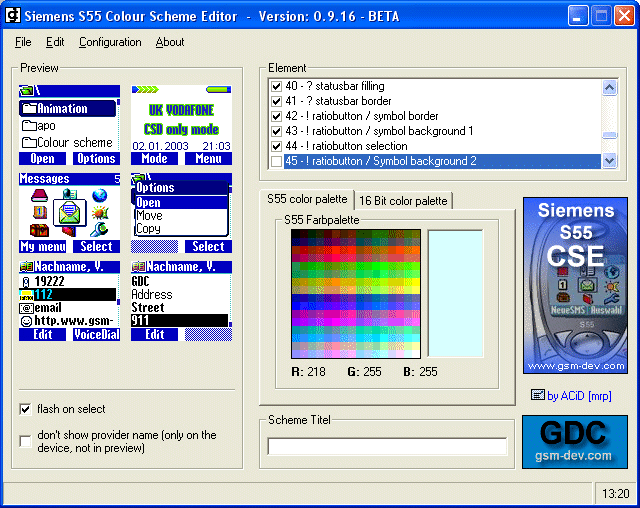The image size is (640, 508).
Task: Disable flash on select checkbox
Action: (25, 409)
